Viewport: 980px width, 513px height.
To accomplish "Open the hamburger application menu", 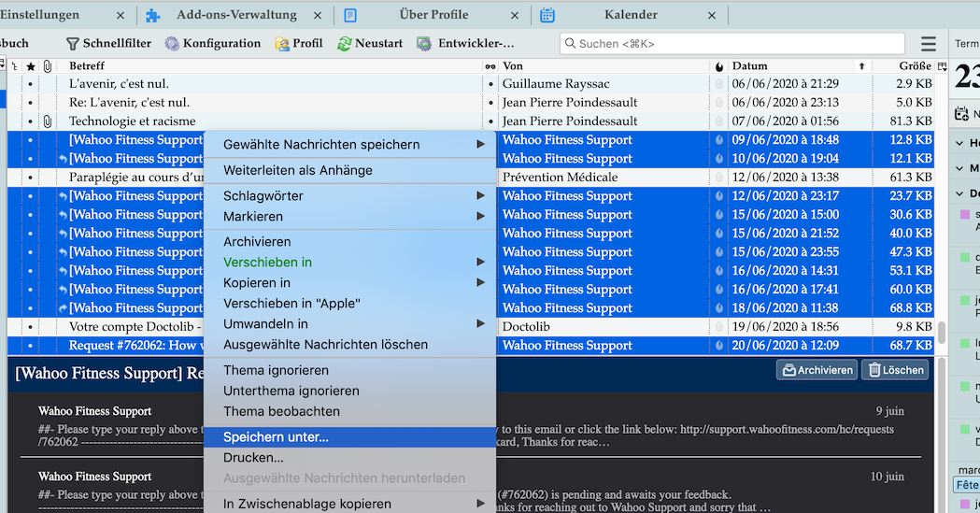I will point(929,44).
